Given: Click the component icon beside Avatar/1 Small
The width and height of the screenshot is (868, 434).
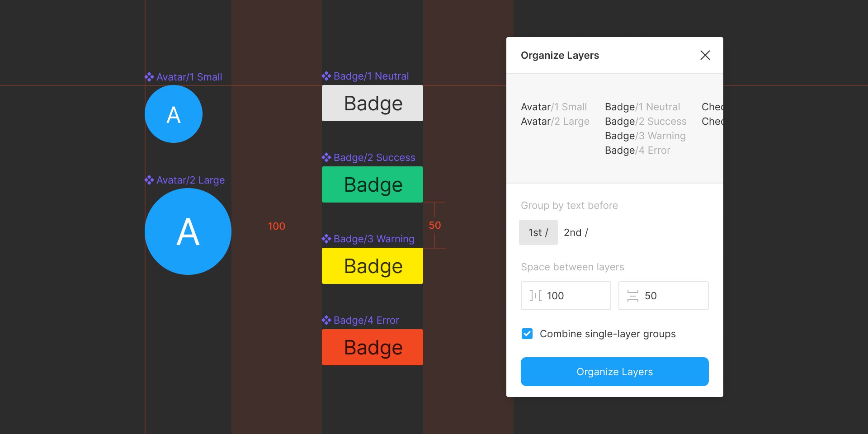Looking at the screenshot, I should point(149,77).
